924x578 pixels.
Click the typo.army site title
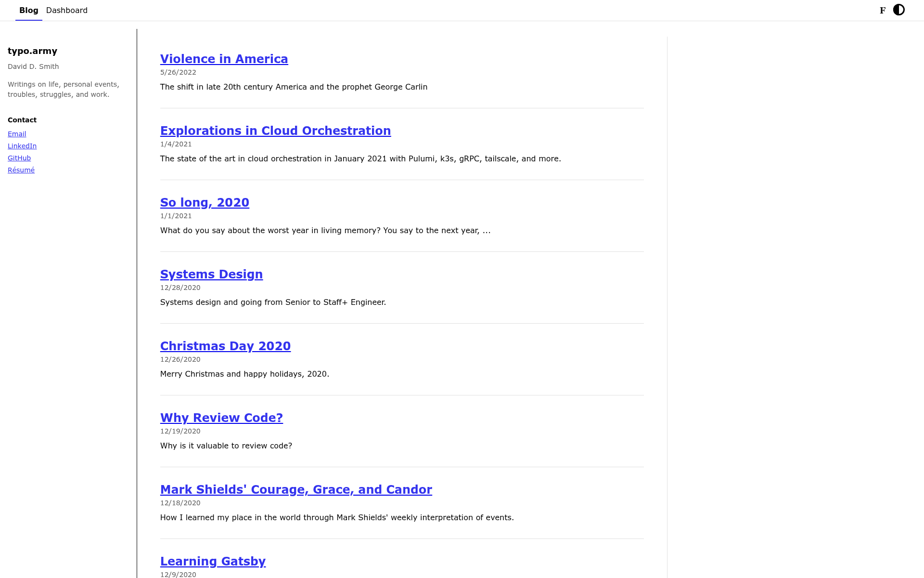click(x=32, y=51)
